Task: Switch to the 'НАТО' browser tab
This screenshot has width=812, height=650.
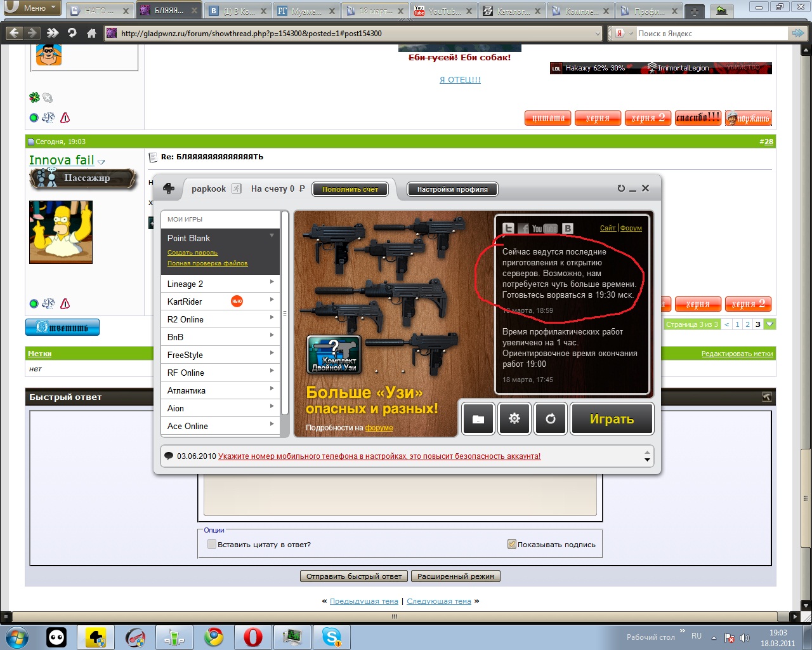Action: 100,11
